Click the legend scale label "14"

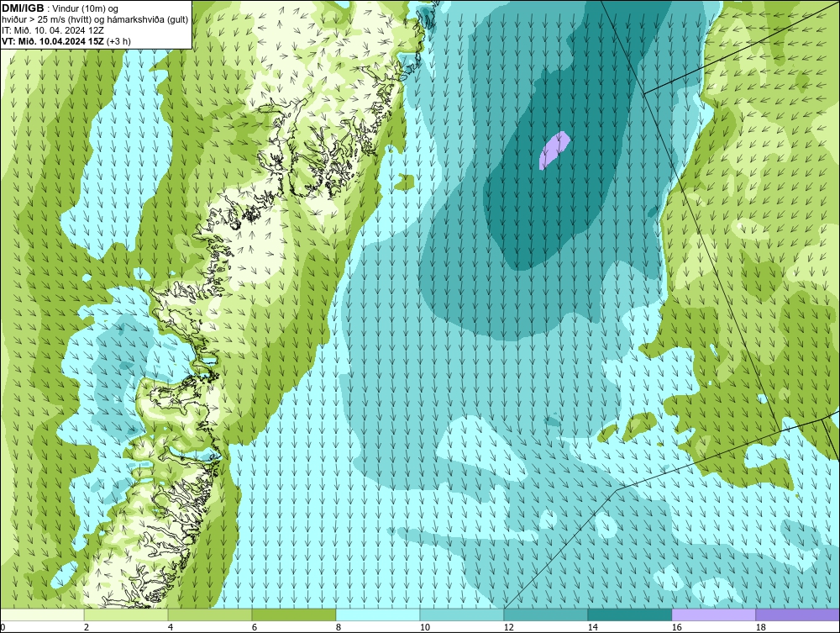pos(593,627)
